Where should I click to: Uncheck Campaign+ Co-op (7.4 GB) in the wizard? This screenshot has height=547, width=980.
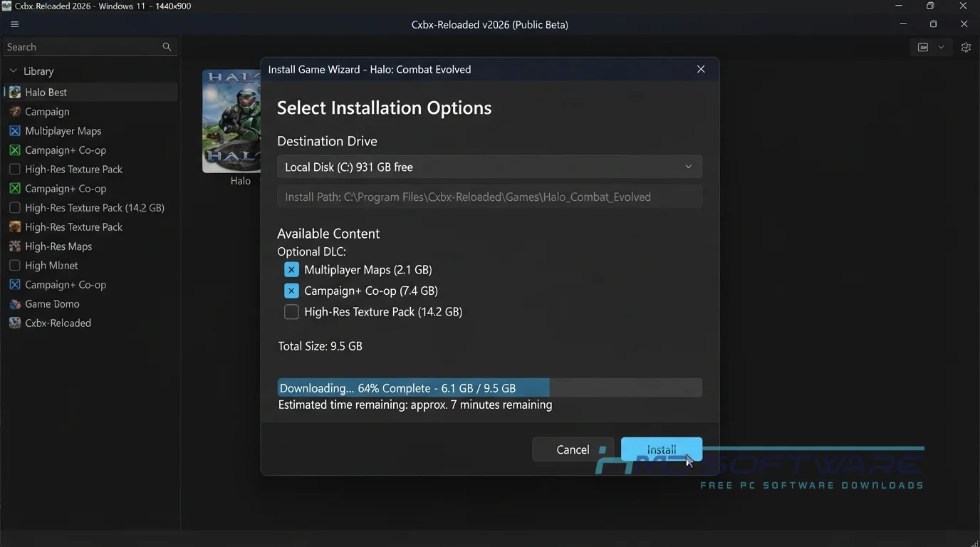291,291
